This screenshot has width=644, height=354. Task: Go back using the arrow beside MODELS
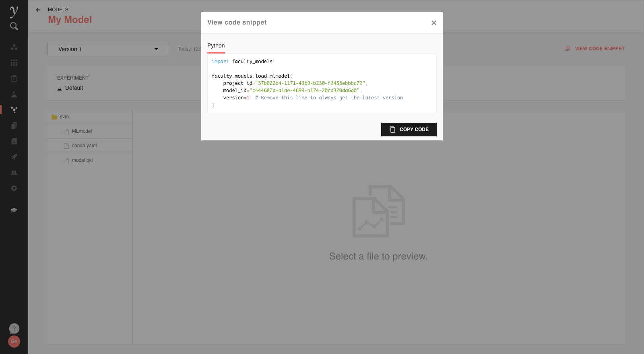pyautogui.click(x=38, y=10)
